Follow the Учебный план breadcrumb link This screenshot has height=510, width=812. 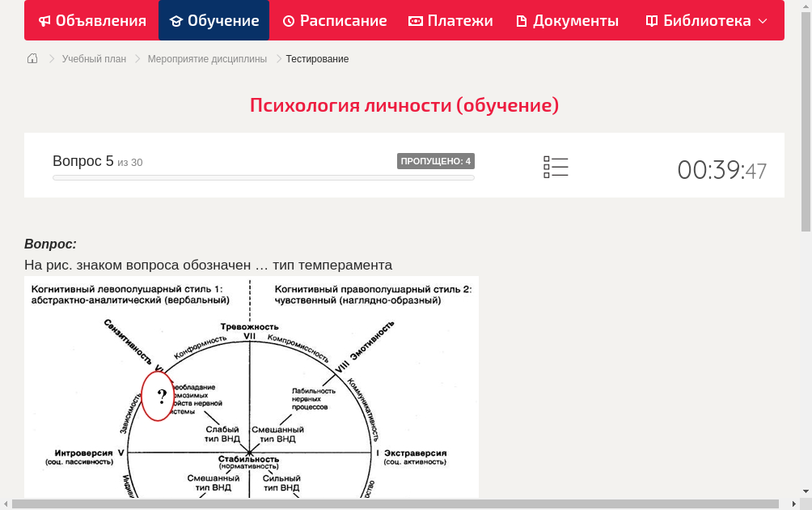point(94,58)
